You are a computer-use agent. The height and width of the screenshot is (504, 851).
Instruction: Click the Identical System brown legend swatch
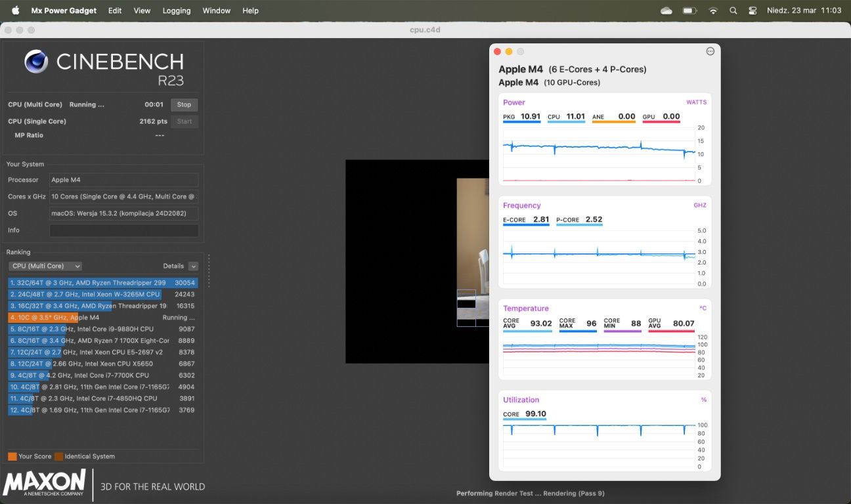(x=59, y=456)
